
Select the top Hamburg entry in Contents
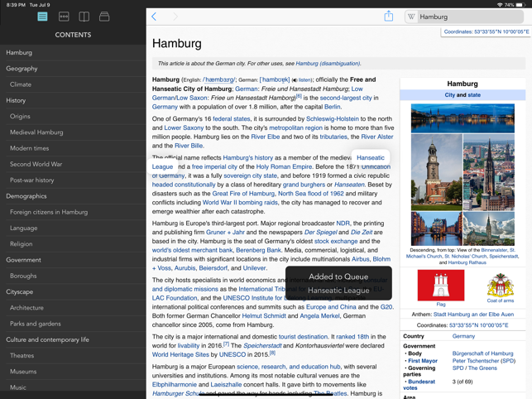[x=73, y=53]
